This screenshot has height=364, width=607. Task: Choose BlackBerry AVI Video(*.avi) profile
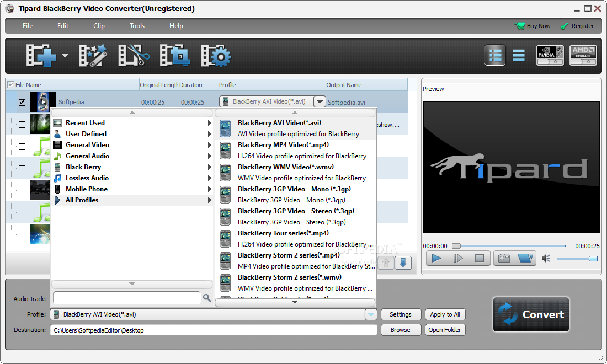tap(295, 129)
